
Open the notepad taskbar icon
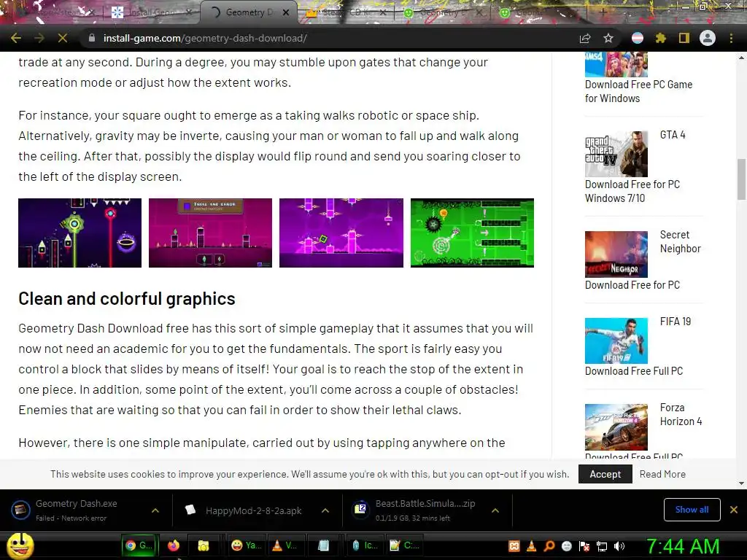(323, 545)
